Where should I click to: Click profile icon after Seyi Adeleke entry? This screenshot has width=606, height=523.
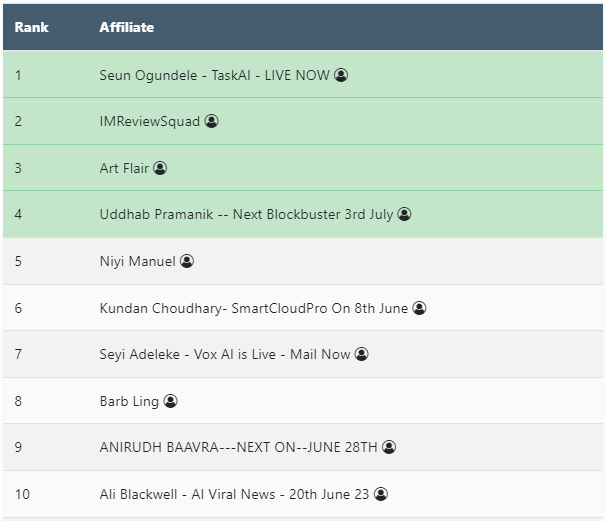[362, 354]
